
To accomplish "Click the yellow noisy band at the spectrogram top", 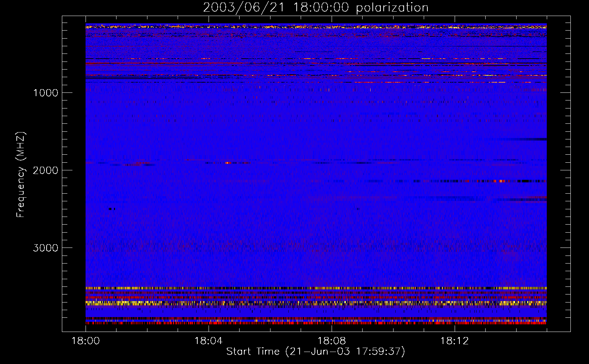I will click(316, 27).
